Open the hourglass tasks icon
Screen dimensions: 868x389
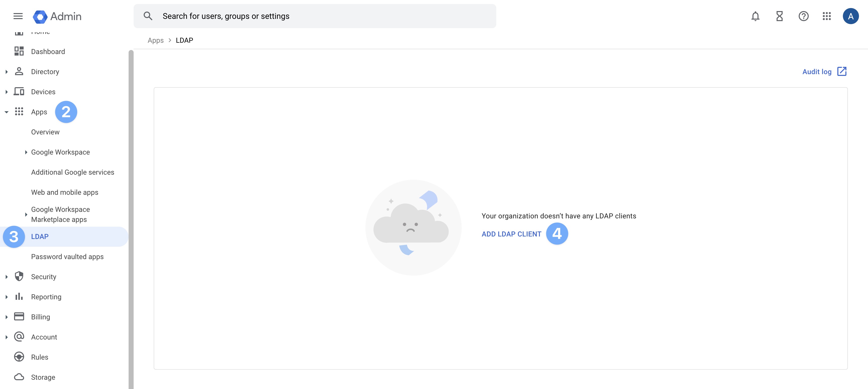779,16
